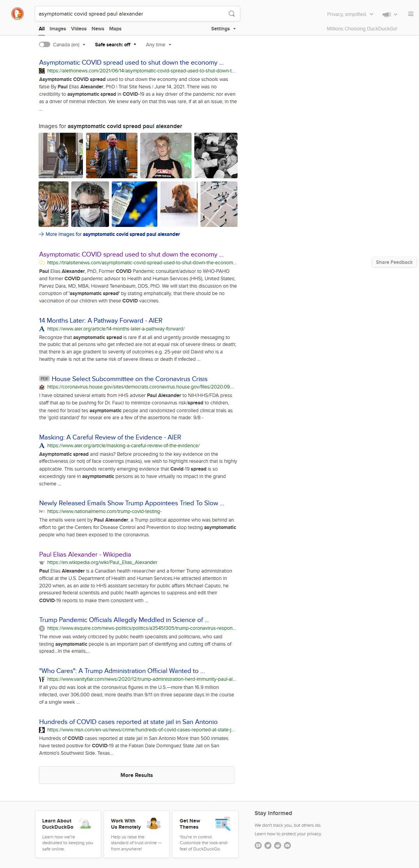The image size is (419, 868).
Task: Click the en.wikipedia.org Paul_Elias_Alexander URL
Action: click(x=102, y=562)
